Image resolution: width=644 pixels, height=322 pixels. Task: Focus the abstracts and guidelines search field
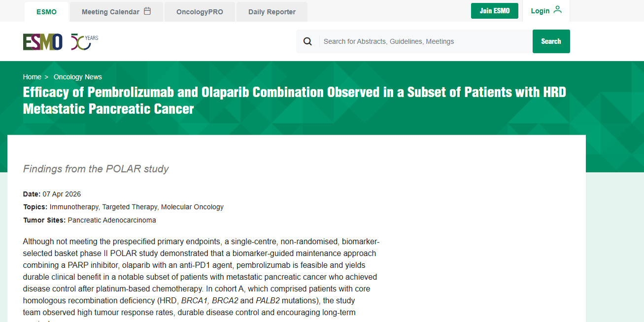point(424,41)
